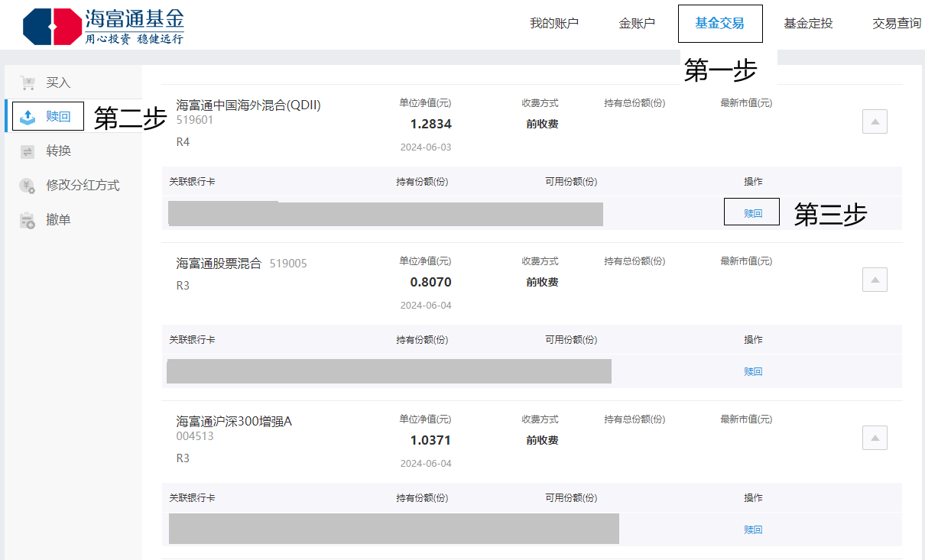Switch to the 金账户 tab
This screenshot has height=560, width=925.
(637, 24)
